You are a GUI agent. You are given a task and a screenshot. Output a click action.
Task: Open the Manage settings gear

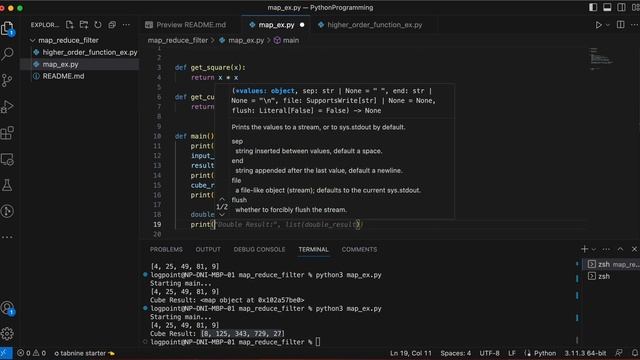click(x=7, y=334)
